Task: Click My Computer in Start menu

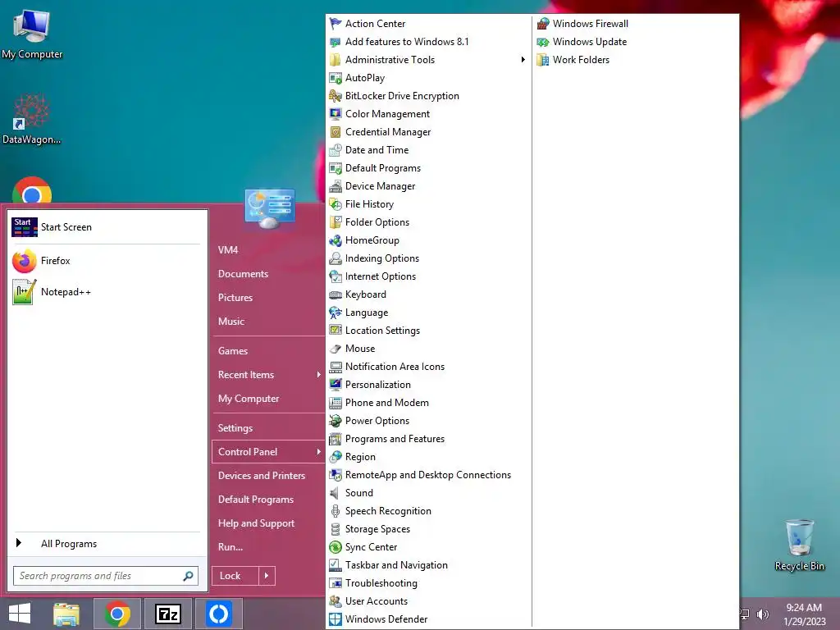Action: [249, 399]
